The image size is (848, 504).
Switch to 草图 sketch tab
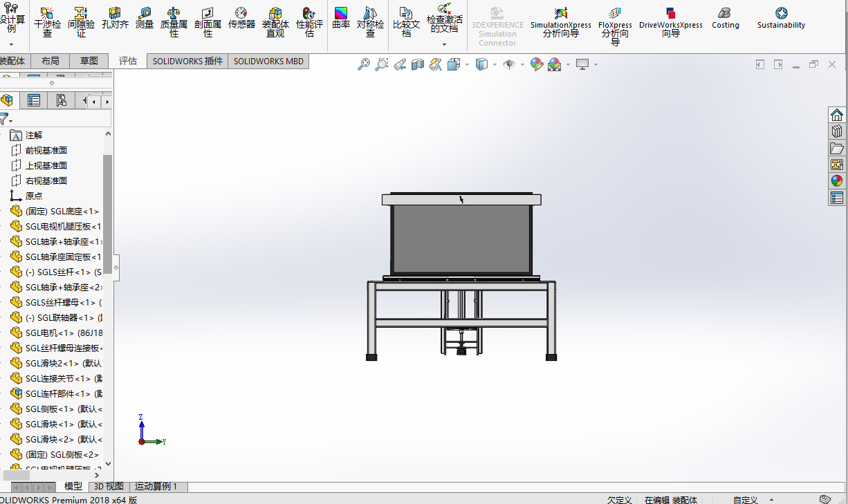point(89,61)
